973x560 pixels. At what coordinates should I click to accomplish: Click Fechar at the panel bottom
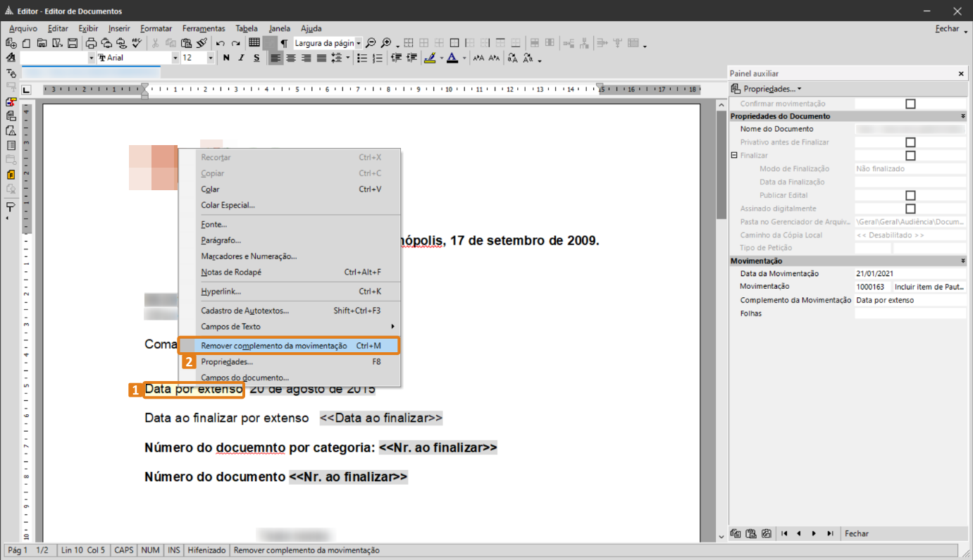coord(857,534)
